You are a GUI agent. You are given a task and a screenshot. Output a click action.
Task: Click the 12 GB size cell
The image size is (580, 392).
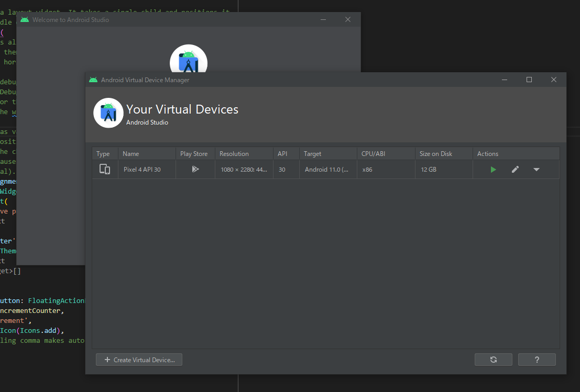[444, 170]
